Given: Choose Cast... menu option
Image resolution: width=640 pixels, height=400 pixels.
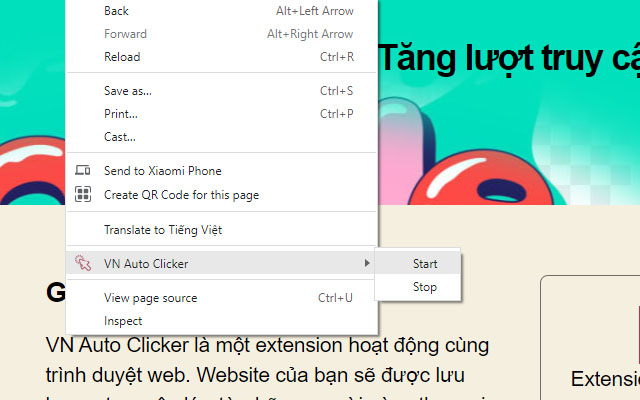Looking at the screenshot, I should point(221,137).
